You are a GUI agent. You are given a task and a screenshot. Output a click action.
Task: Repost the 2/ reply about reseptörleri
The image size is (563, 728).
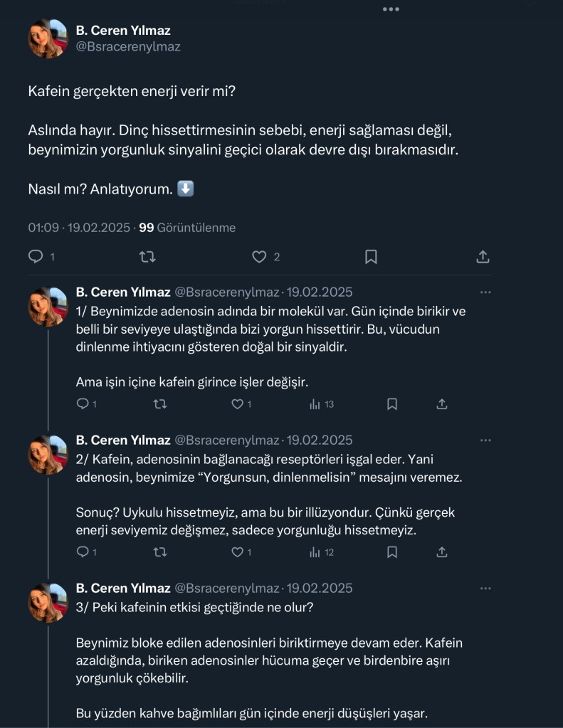pos(160,552)
